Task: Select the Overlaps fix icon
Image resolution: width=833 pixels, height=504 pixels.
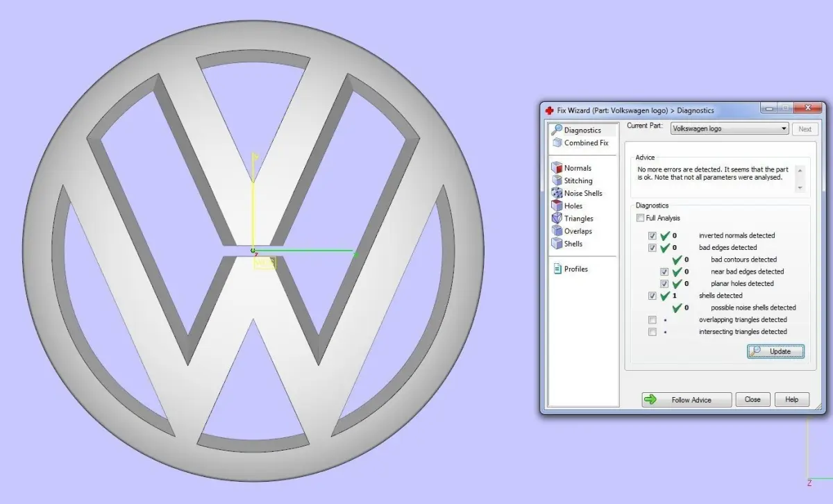Action: coord(557,230)
